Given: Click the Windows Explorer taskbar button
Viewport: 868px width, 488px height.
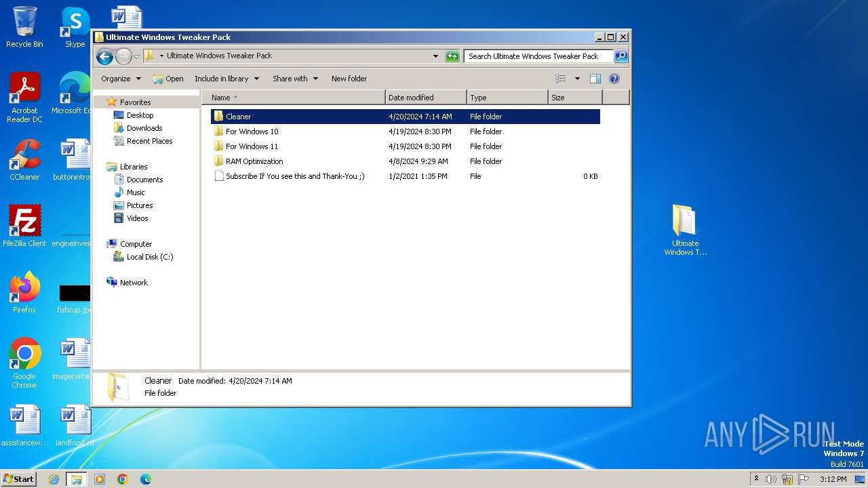Looking at the screenshot, I should point(76,479).
